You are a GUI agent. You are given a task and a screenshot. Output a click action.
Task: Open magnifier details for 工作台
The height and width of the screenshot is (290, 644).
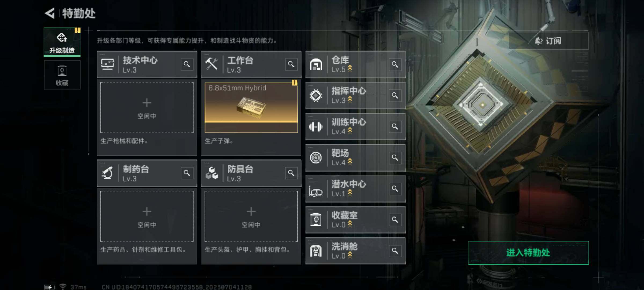click(x=291, y=64)
